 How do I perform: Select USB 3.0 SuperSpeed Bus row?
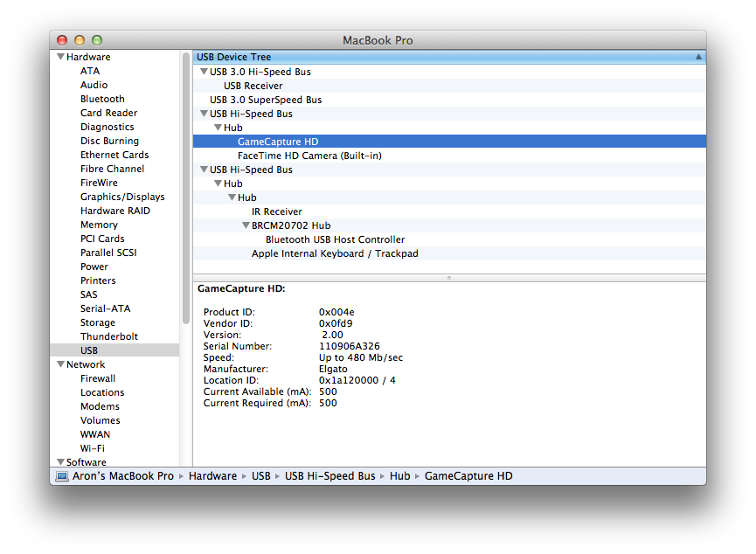[449, 100]
